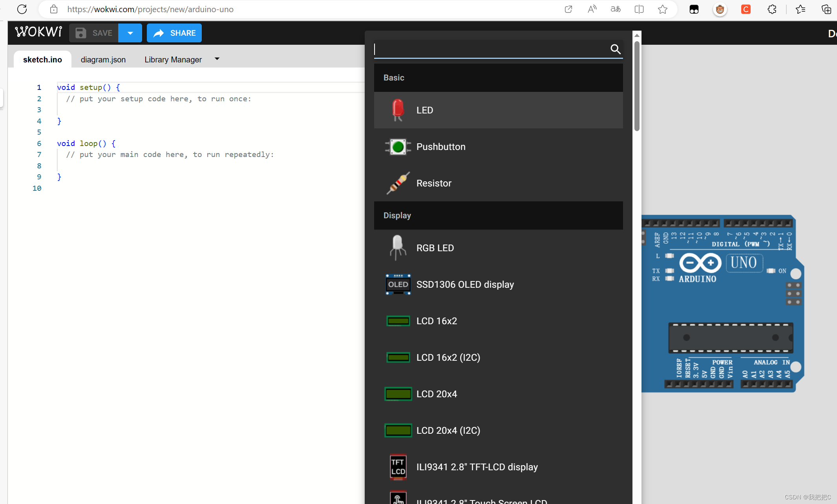
Task: Click the browser refresh icon
Action: pyautogui.click(x=22, y=9)
